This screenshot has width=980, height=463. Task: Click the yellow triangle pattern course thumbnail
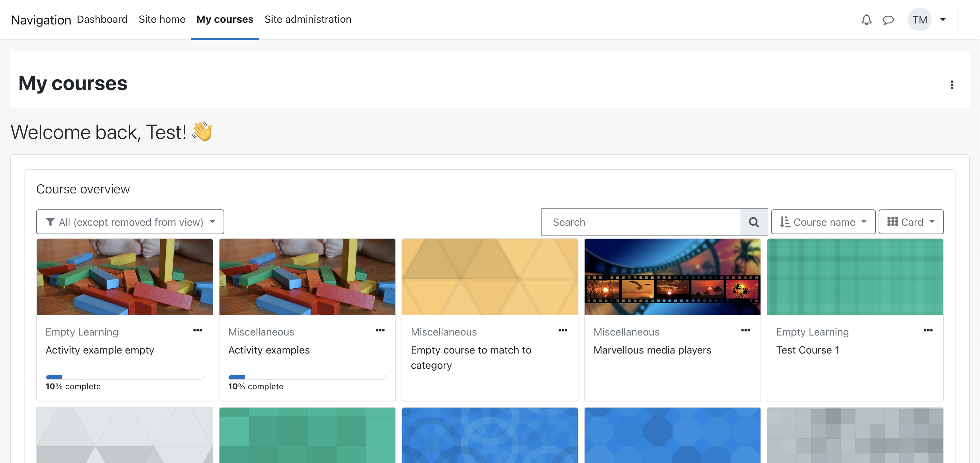click(490, 277)
